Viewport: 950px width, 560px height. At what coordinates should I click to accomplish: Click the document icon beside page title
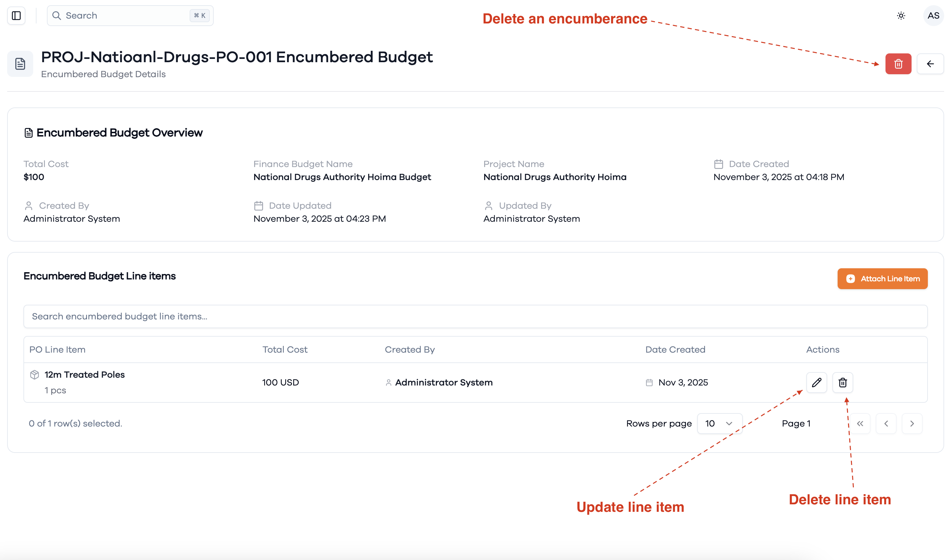[21, 64]
